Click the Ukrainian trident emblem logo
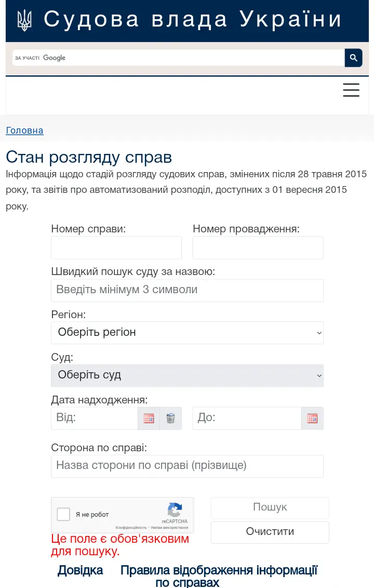Screen dimensions: 374x588 point(24,20)
